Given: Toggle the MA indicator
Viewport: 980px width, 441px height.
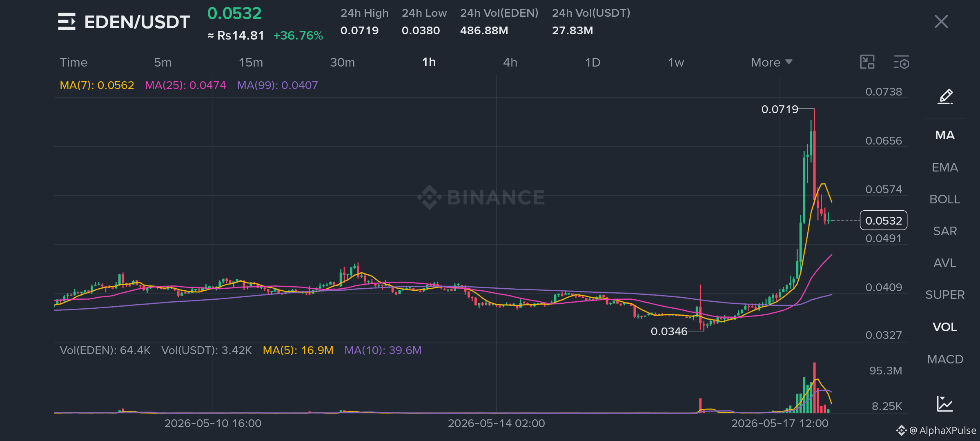Looking at the screenshot, I should pyautogui.click(x=945, y=135).
